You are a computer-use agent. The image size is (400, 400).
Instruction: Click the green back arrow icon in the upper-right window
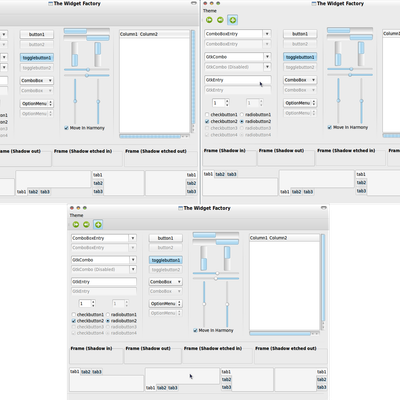[x=220, y=20]
